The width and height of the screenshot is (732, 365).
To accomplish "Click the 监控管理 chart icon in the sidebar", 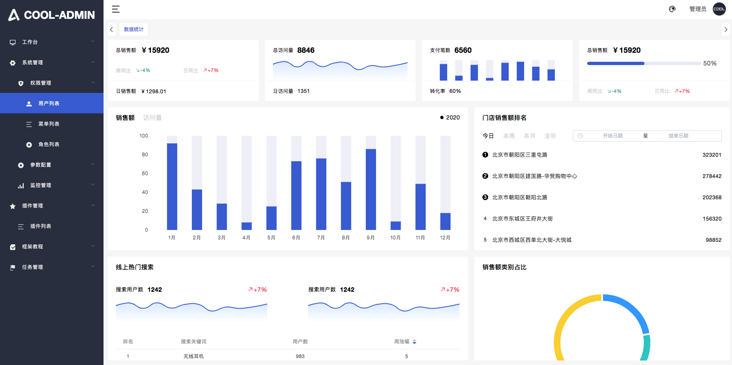I will click(x=21, y=185).
